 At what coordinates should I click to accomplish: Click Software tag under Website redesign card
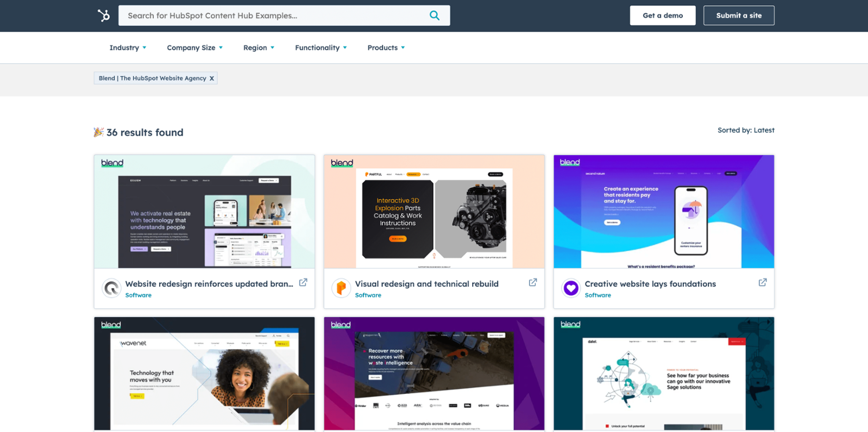coord(138,295)
